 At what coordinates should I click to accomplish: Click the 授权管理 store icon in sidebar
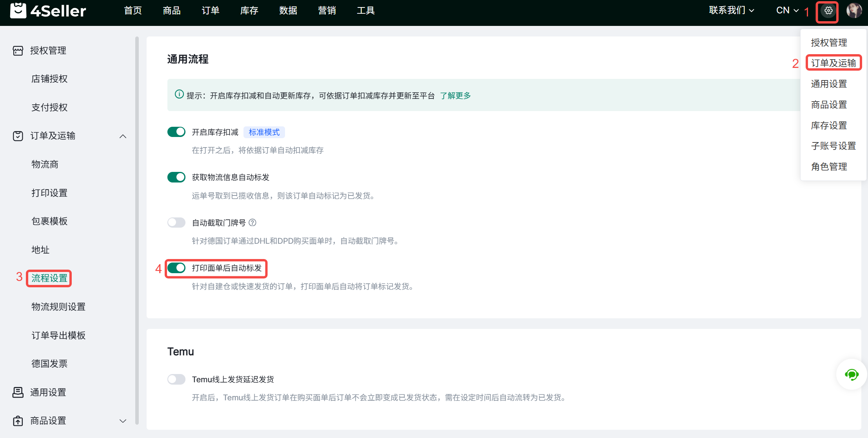click(x=18, y=51)
